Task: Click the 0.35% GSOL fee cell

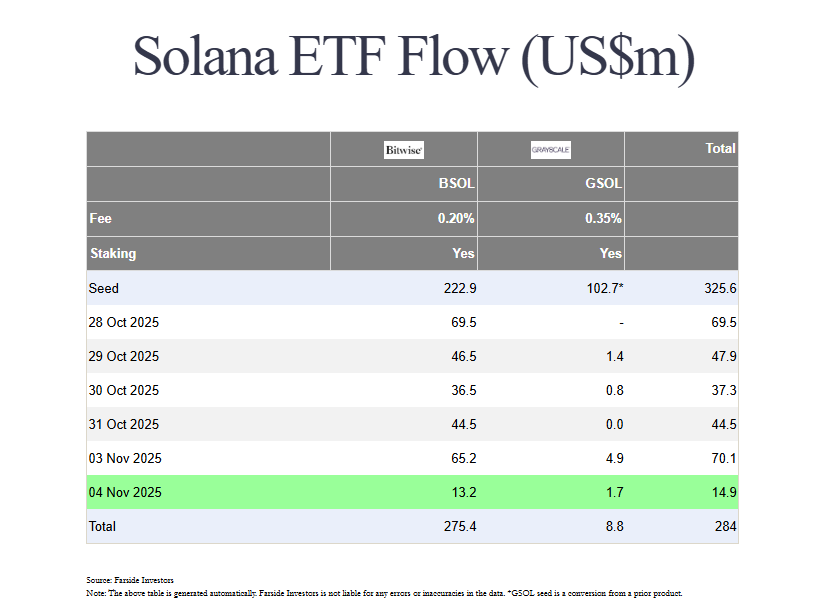Action: 603,218
